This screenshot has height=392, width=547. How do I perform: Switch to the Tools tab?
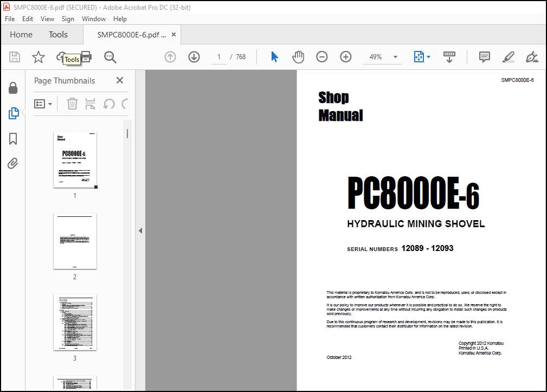click(58, 35)
